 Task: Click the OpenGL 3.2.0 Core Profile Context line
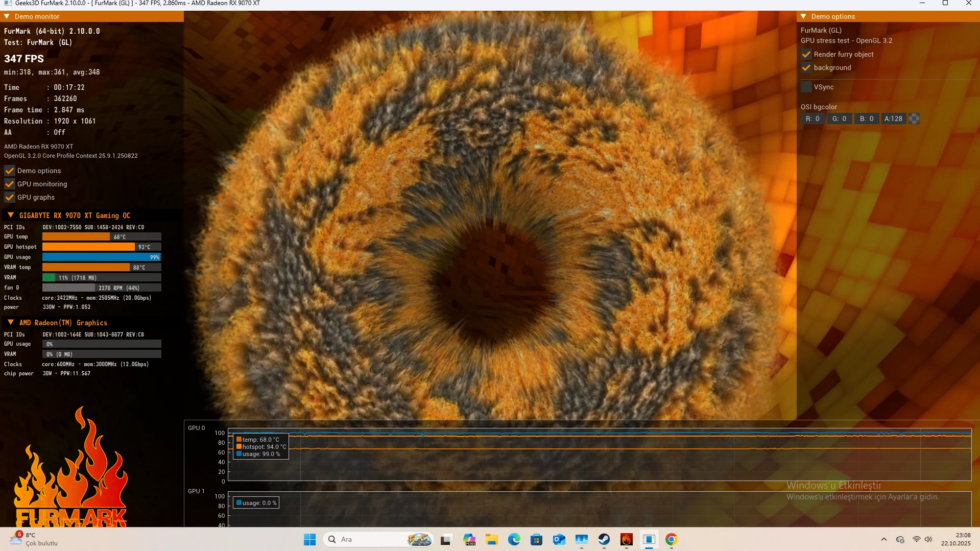(x=71, y=156)
